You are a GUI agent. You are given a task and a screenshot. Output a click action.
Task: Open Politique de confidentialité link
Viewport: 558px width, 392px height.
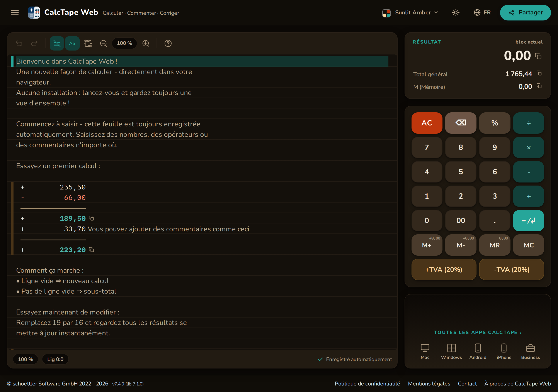pos(367,384)
